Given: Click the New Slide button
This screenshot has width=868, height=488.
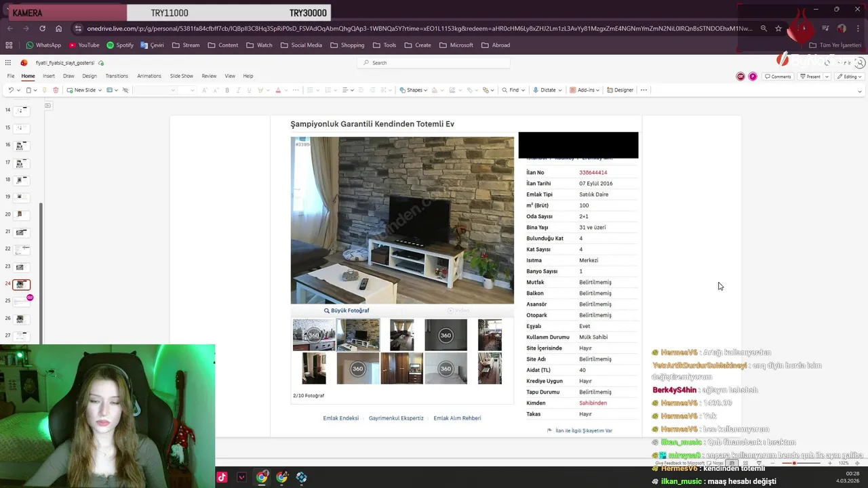Looking at the screenshot, I should 81,90.
